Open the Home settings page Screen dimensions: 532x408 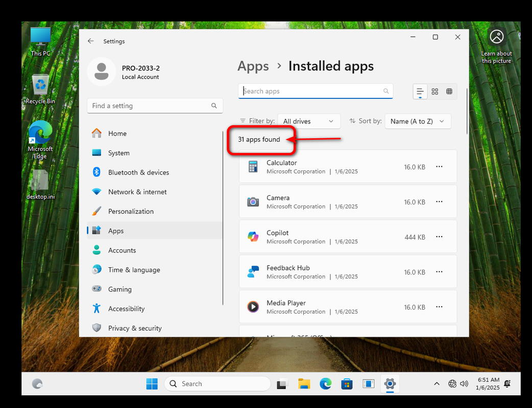pos(155,134)
